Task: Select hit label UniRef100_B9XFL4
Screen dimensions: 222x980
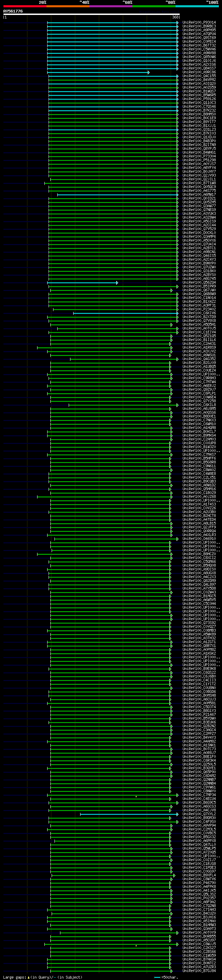Action: [199, 875]
